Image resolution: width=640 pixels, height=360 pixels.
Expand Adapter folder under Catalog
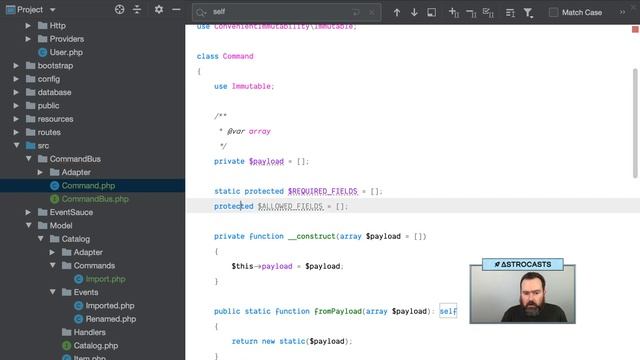(x=52, y=252)
